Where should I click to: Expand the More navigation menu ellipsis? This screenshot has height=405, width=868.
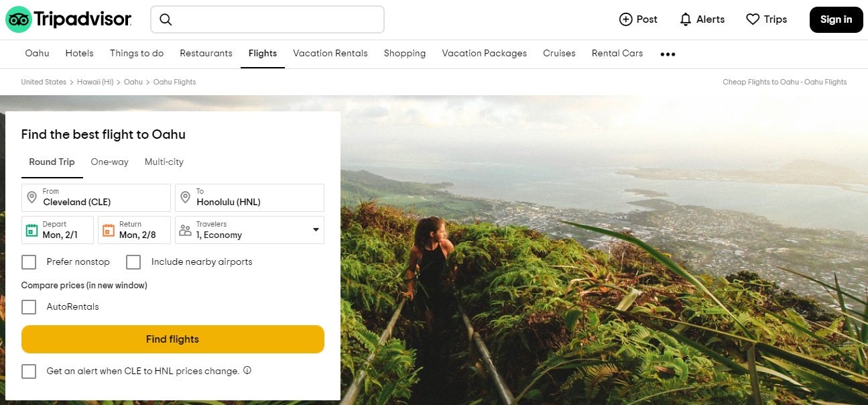(667, 54)
